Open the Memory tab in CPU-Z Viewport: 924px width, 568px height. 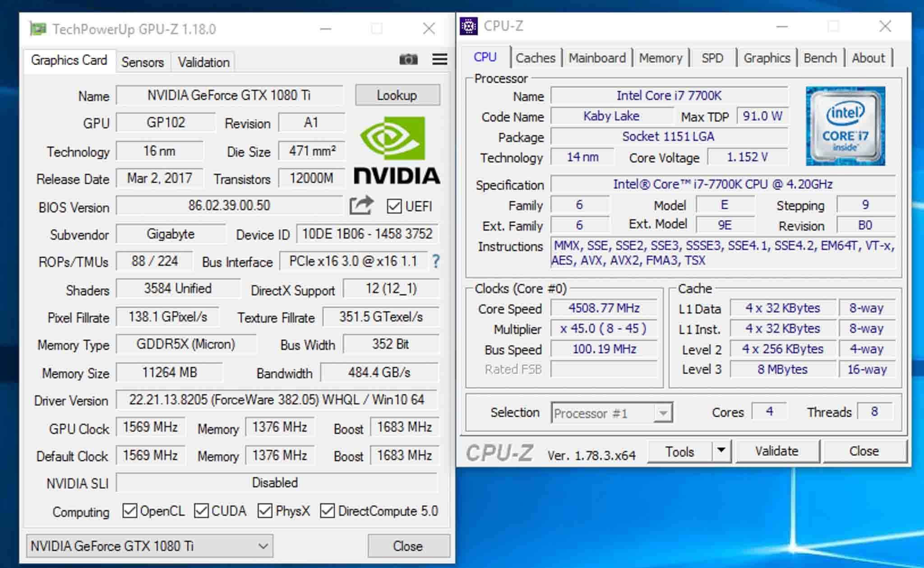click(661, 58)
